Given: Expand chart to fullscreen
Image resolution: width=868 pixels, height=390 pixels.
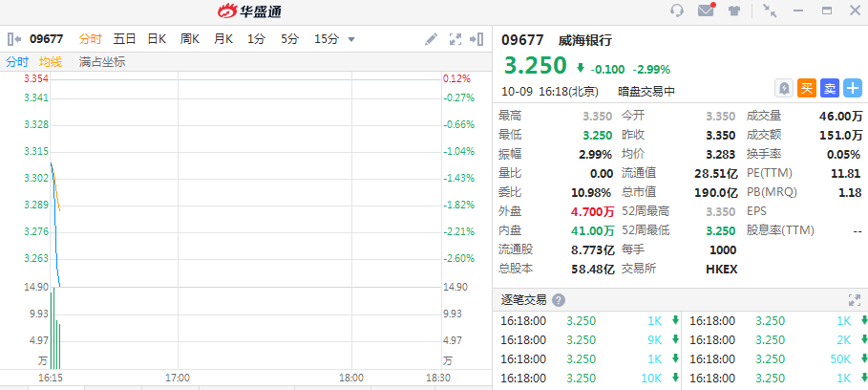Looking at the screenshot, I should [455, 39].
